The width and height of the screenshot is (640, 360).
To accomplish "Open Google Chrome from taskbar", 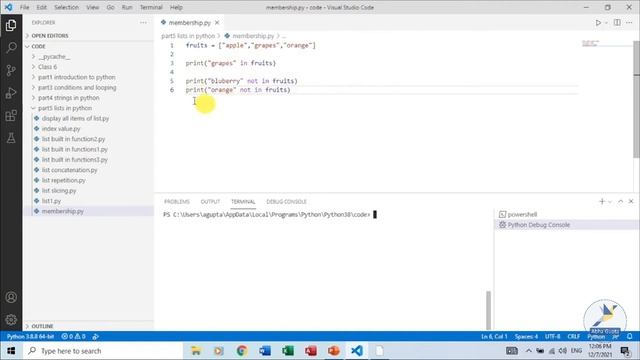I will pyautogui.click(x=242, y=351).
